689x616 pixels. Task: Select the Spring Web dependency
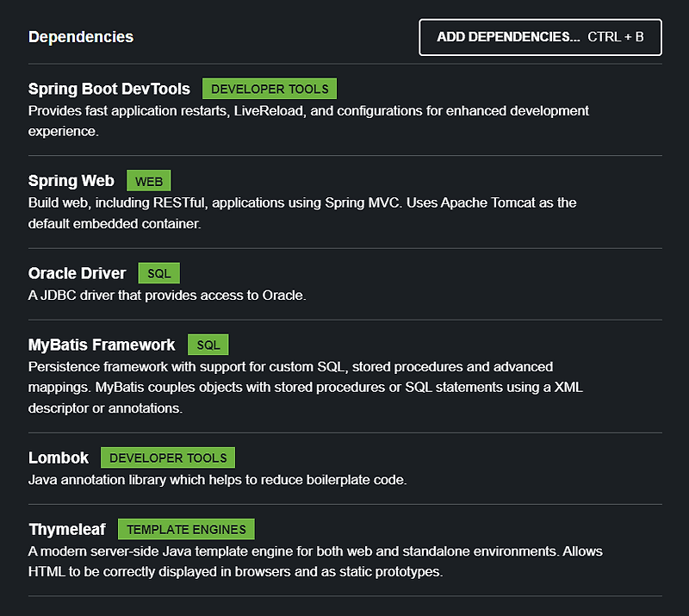point(71,181)
